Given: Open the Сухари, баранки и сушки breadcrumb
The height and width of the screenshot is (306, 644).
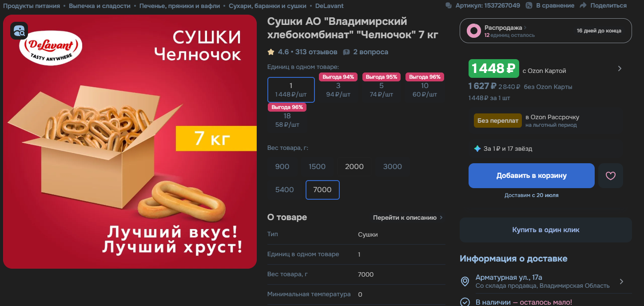Looking at the screenshot, I should pyautogui.click(x=267, y=6).
